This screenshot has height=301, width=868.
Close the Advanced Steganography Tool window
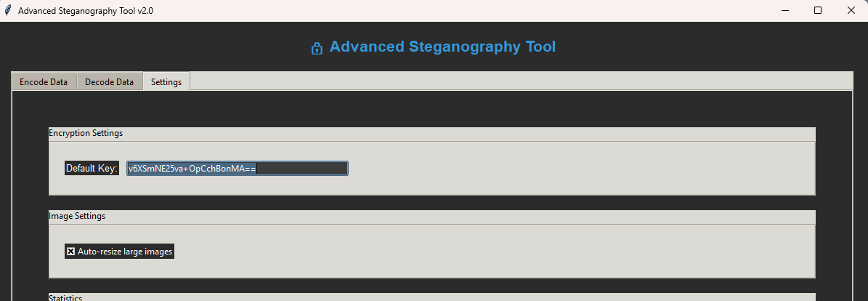851,11
